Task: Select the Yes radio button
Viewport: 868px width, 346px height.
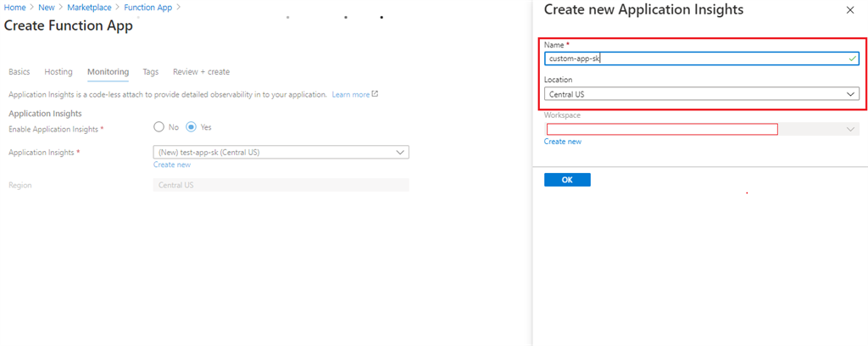Action: [191, 126]
